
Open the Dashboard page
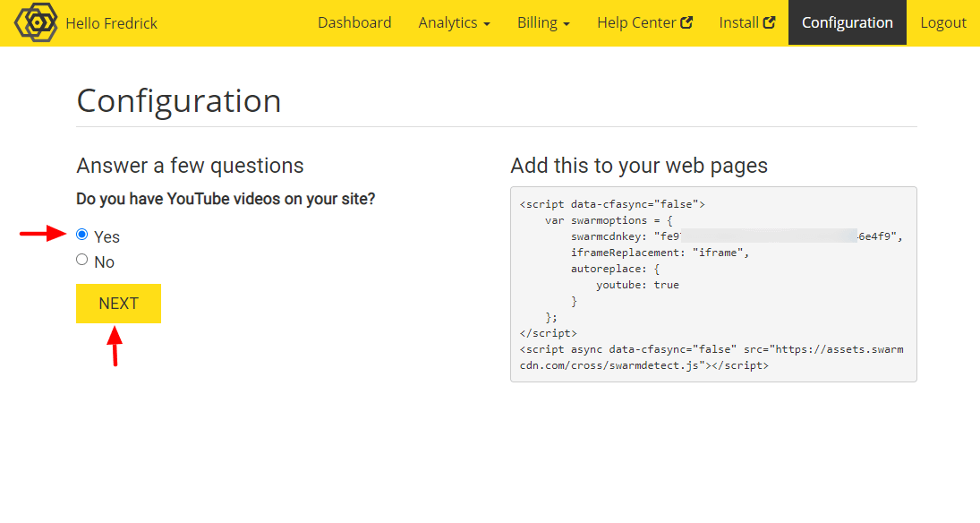pyautogui.click(x=354, y=22)
